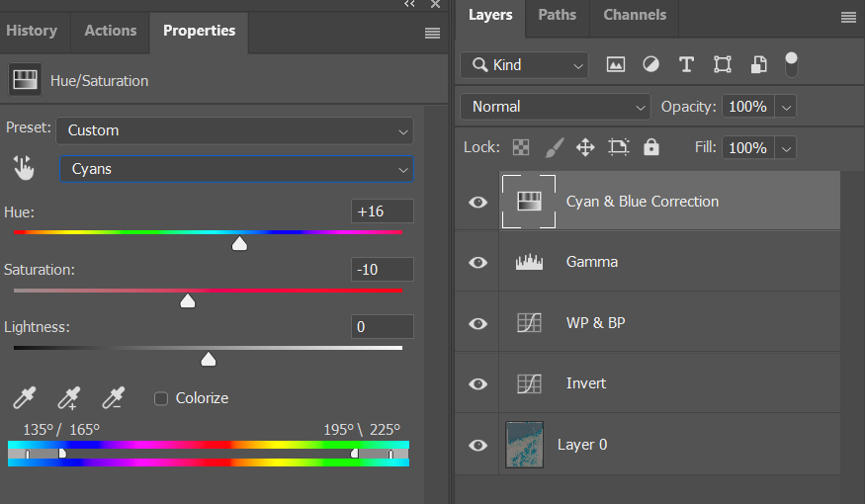Screen dimensions: 865x504
Task: Click the Hue value input field
Action: pos(382,211)
